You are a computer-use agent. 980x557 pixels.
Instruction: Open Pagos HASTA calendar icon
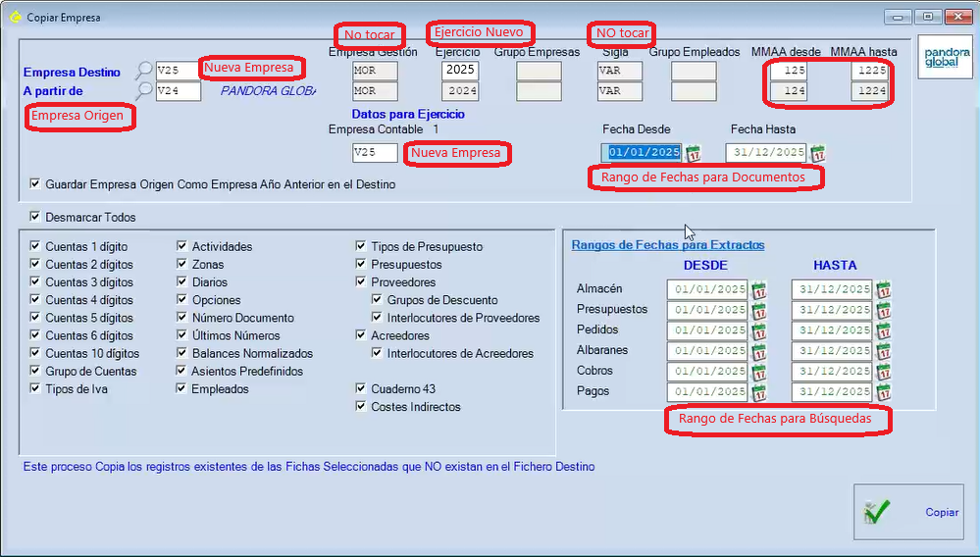click(883, 392)
